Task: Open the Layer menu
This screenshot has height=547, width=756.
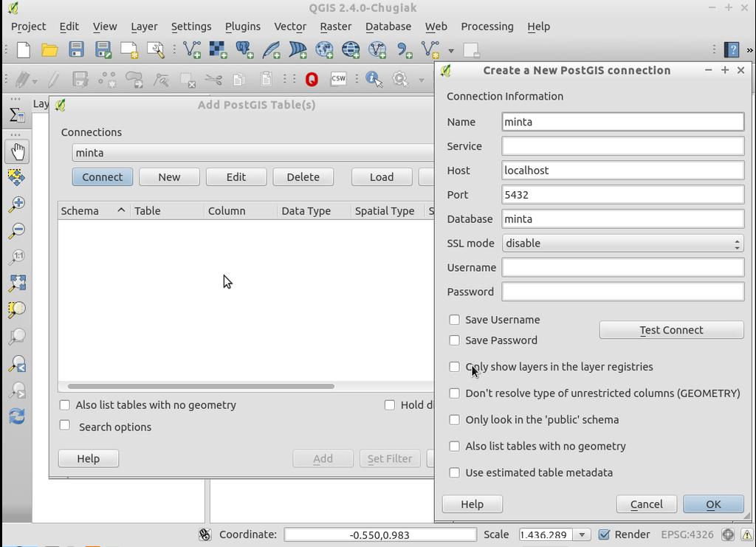Action: coord(144,27)
